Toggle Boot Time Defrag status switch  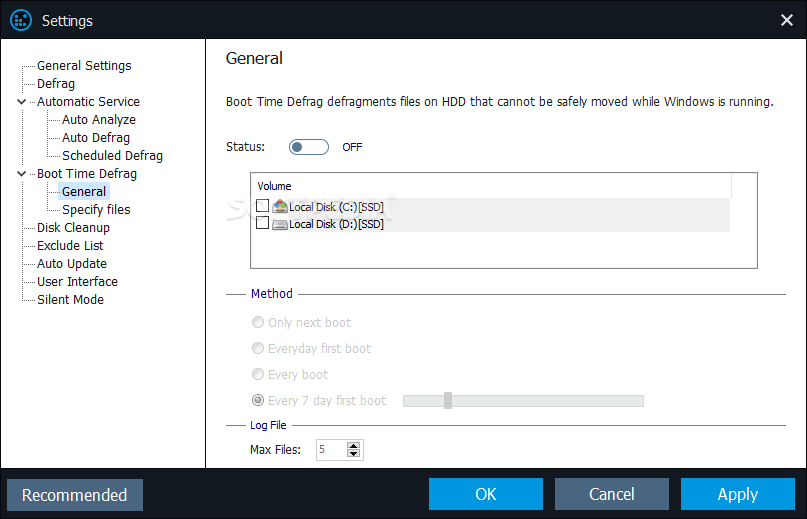tap(309, 147)
